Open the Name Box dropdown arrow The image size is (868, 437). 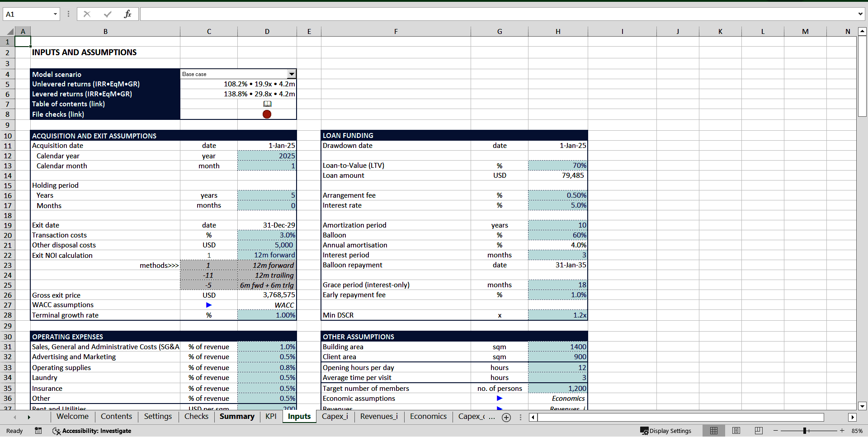click(x=56, y=14)
